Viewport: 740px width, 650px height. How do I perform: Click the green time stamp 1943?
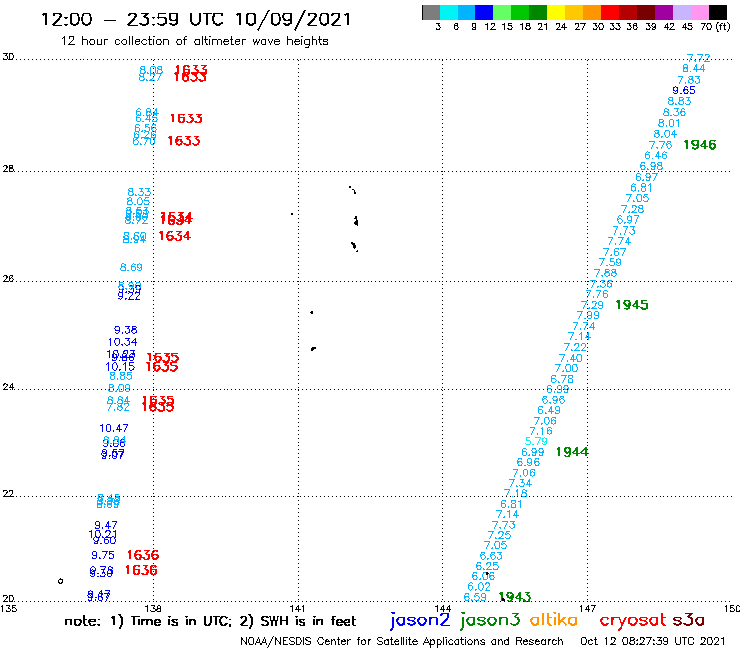click(515, 597)
